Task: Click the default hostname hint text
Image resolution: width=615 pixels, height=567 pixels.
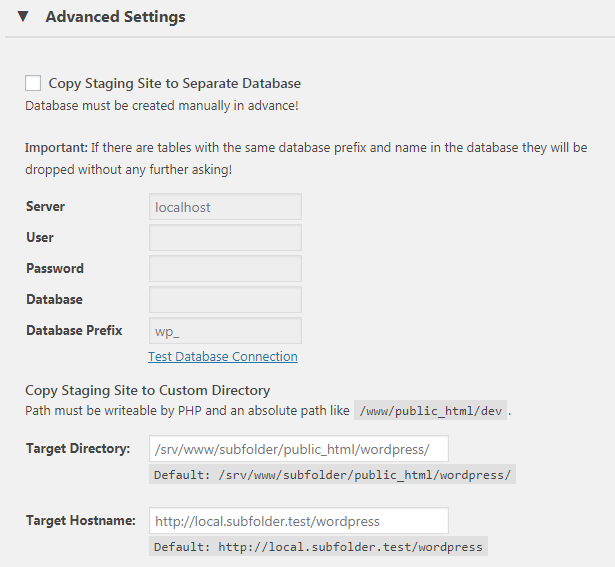Action: tap(318, 546)
